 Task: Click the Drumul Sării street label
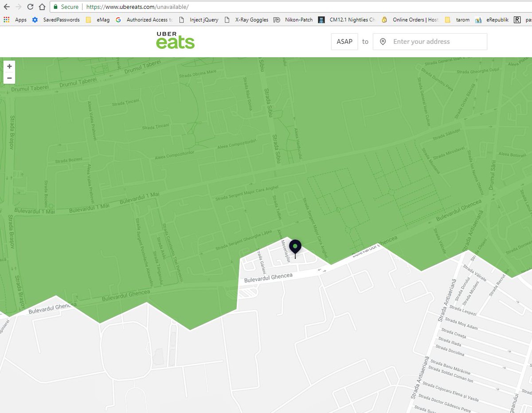tap(493, 175)
